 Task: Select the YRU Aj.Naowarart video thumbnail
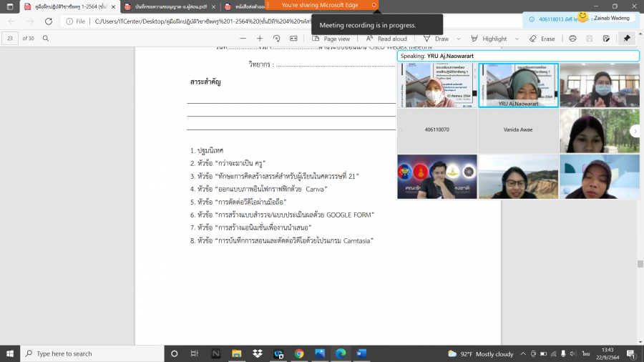point(518,85)
